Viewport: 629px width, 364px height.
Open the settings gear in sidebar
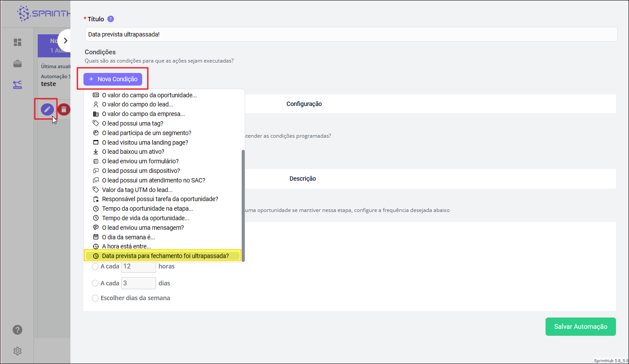point(17,351)
